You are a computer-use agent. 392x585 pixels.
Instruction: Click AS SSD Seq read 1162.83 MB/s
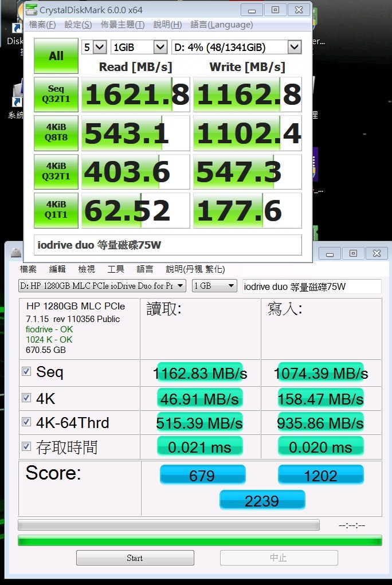tap(200, 372)
